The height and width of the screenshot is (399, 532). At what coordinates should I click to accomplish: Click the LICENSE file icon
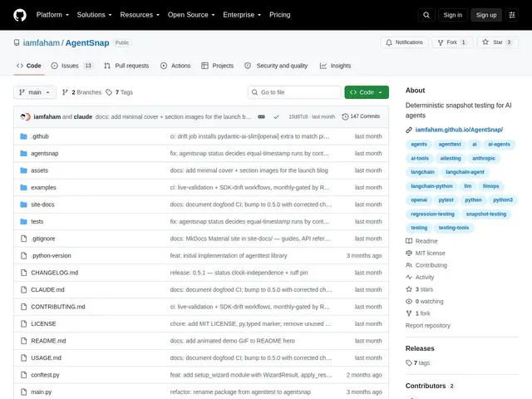click(x=23, y=323)
